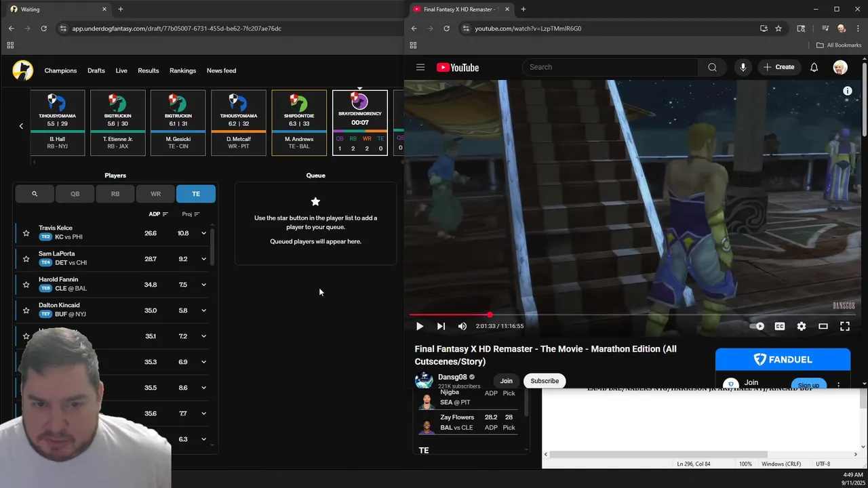This screenshot has width=868, height=488.
Task: Open All Bookmarks folder
Action: [x=839, y=45]
